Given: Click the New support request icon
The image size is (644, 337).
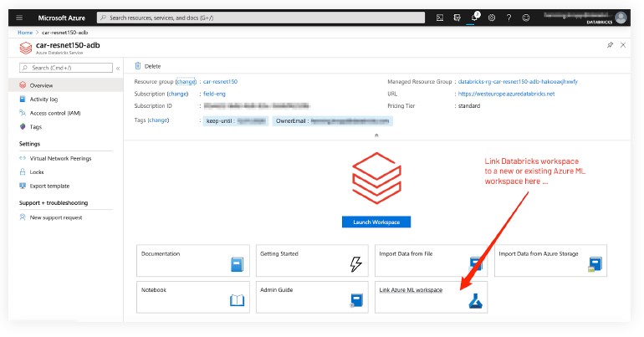Looking at the screenshot, I should click(23, 217).
